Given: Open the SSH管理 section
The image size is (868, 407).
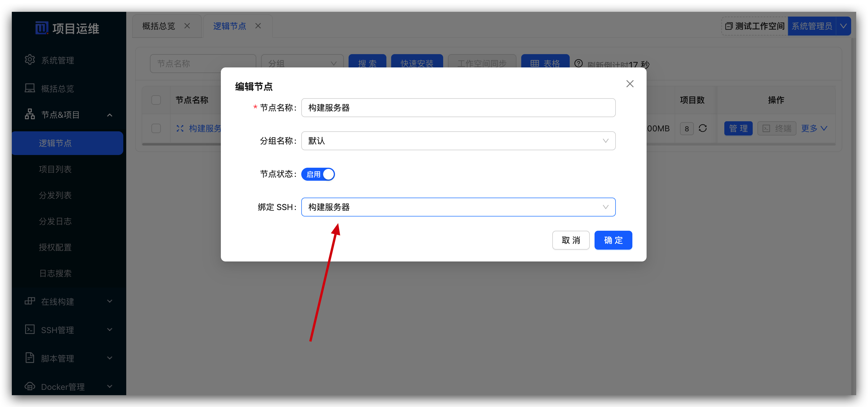Looking at the screenshot, I should tap(57, 330).
